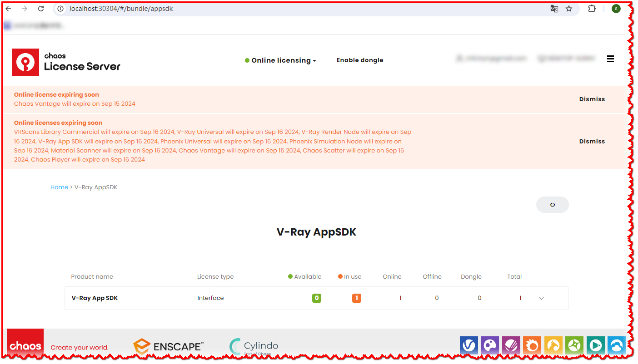
Task: Click Enable dongle
Action: 360,60
